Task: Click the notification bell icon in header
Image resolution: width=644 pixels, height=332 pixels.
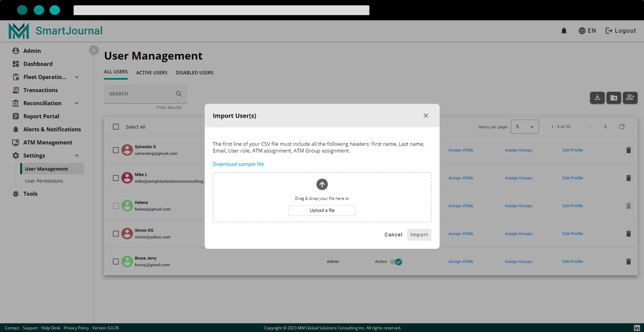Action: 564,31
